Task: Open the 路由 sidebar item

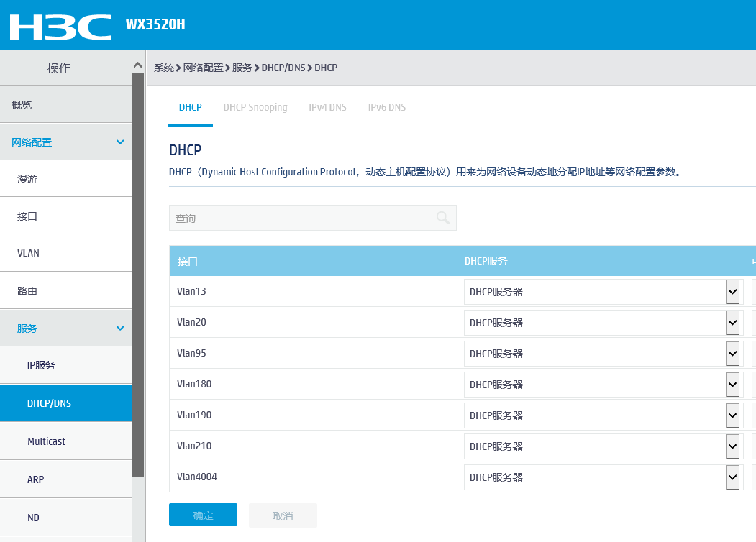Action: point(65,290)
